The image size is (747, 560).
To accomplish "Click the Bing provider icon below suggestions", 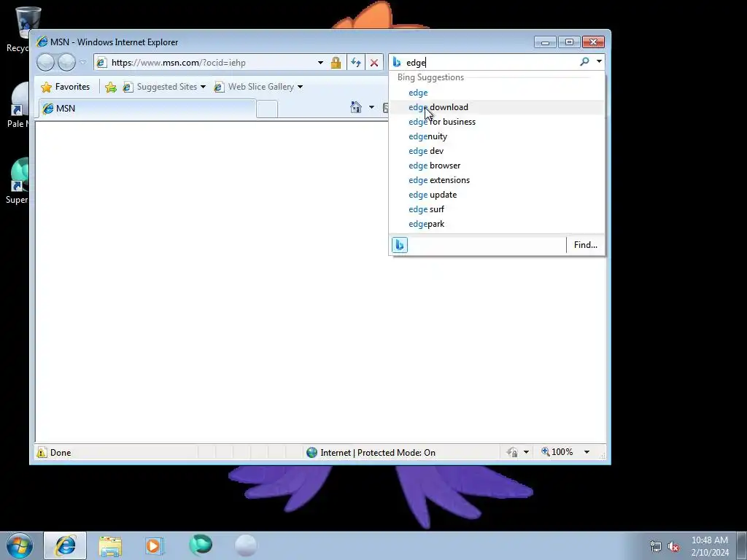I will (400, 245).
